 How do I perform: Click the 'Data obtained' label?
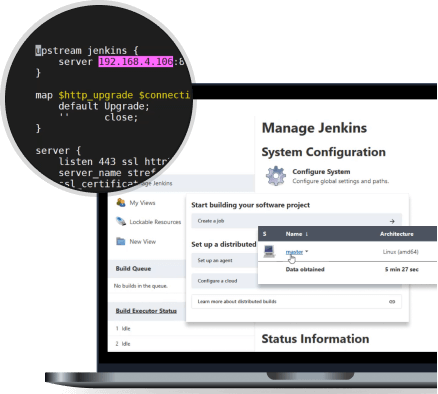[x=305, y=269]
